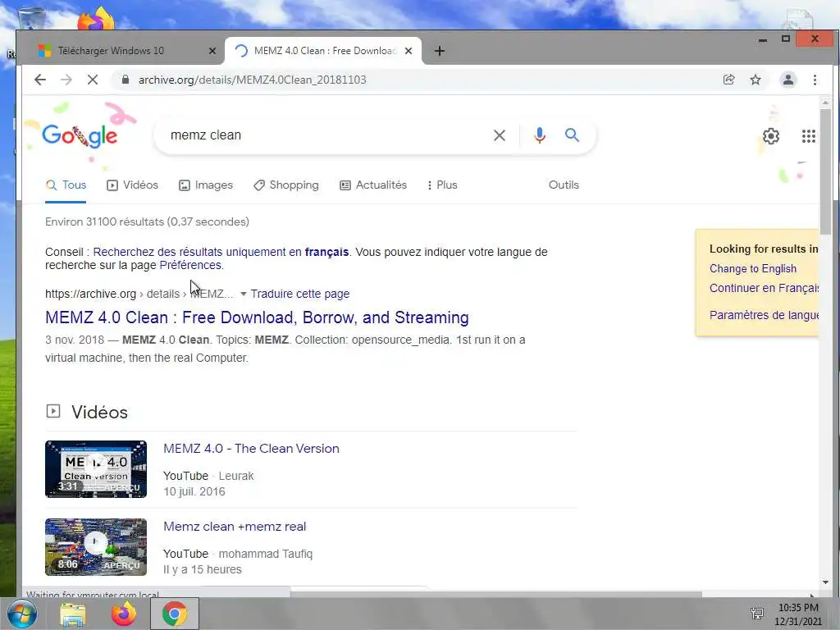Select the Tous results tab

(66, 185)
